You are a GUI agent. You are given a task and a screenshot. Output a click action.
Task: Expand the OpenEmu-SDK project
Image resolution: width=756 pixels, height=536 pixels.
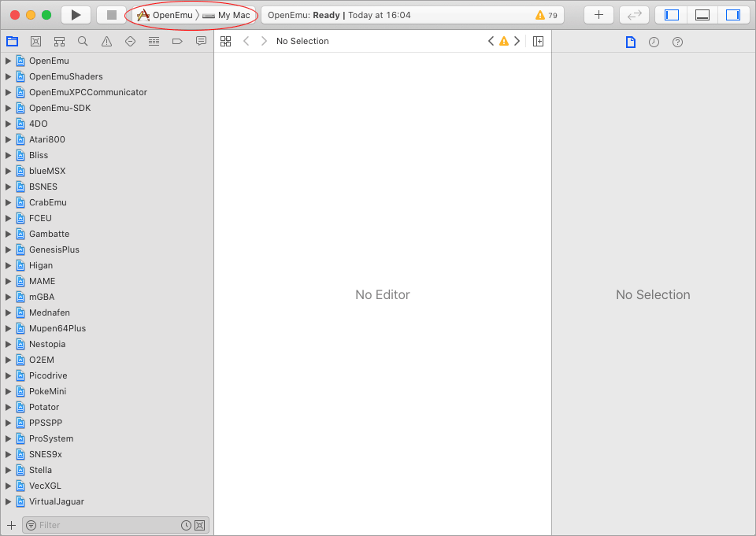8,108
